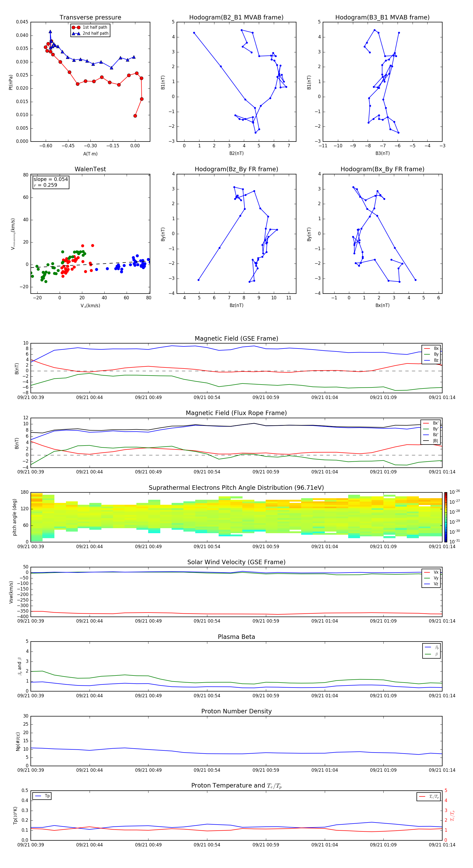Select the βp legend entry in Plasma Beta
This screenshot has width=473, height=868.
pyautogui.click(x=431, y=647)
